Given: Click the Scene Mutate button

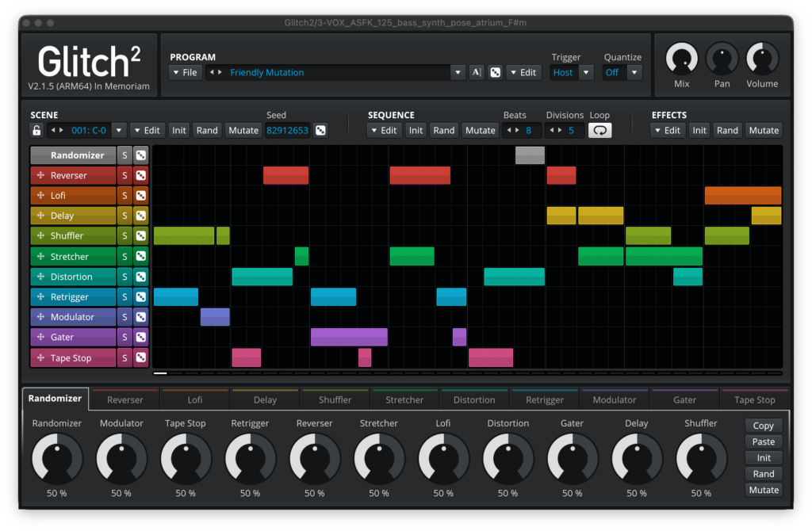Looking at the screenshot, I should click(x=243, y=131).
